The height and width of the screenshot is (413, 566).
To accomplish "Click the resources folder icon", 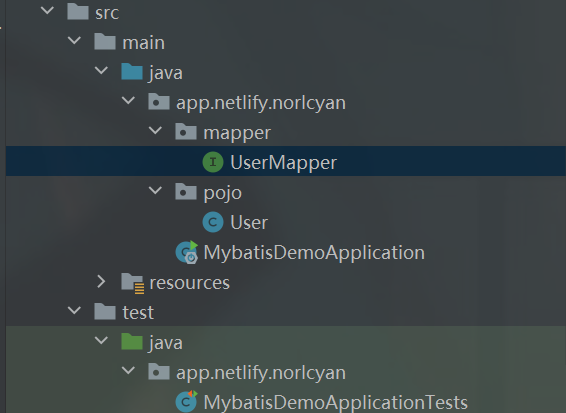I will [x=133, y=283].
